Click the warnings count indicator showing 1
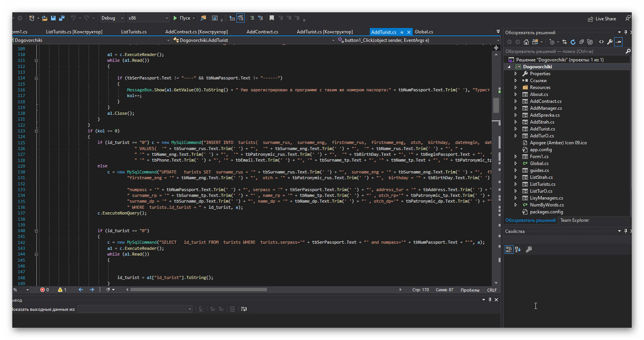Viewport: 644px width, 340px height. click(62, 290)
